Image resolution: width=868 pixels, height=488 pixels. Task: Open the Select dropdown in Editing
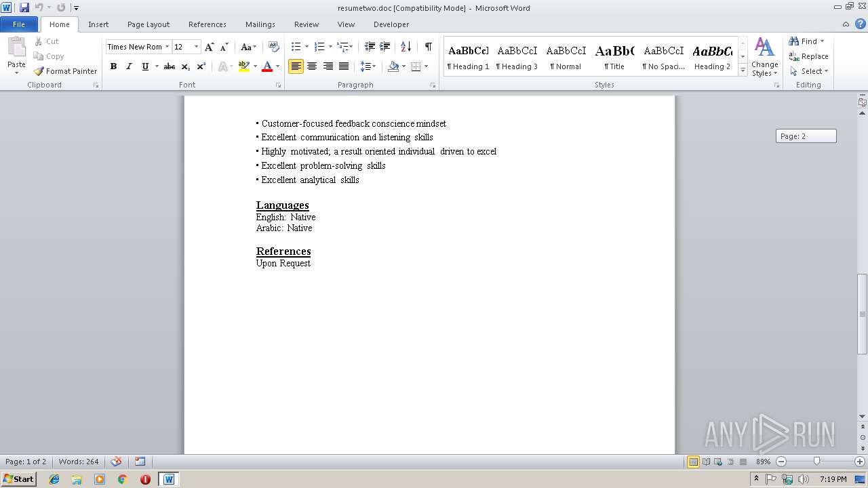coord(809,71)
